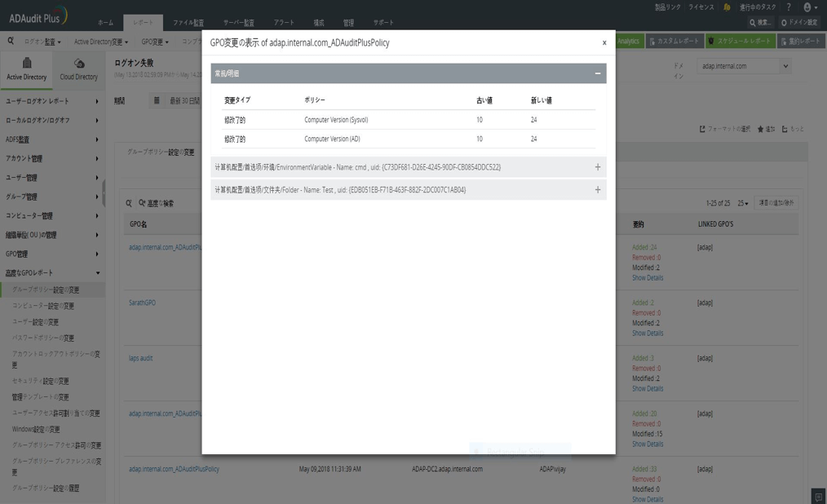
Task: Open the 25 rows-per-page dropdown
Action: [743, 203]
